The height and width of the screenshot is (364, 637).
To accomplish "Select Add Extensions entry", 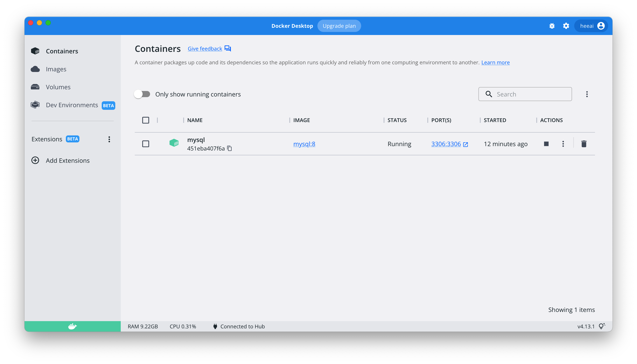I will (68, 161).
